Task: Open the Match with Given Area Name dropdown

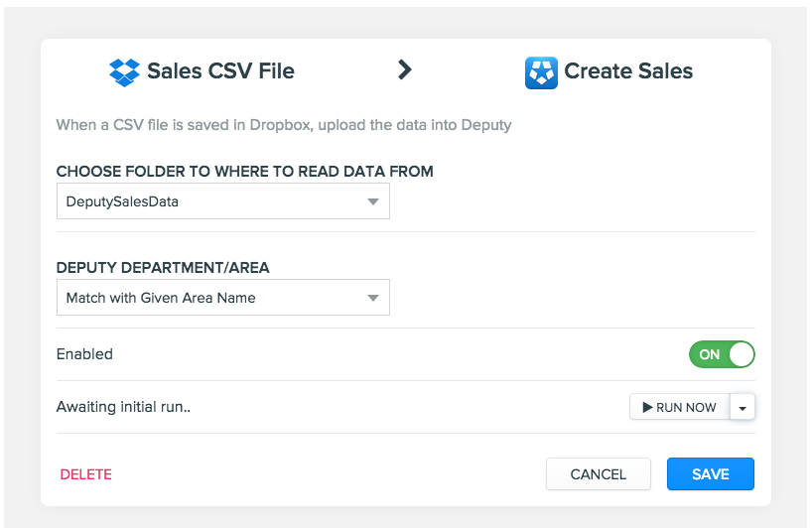Action: (x=223, y=298)
